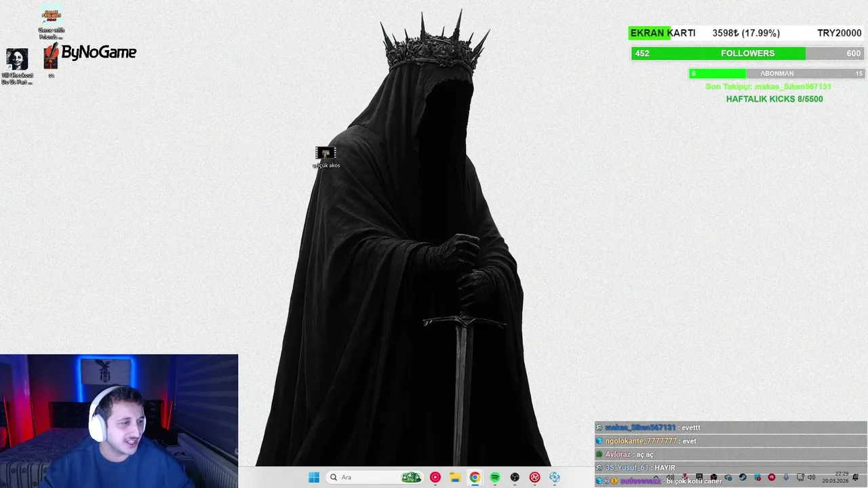Open the cloud sync tray icon

(728, 477)
